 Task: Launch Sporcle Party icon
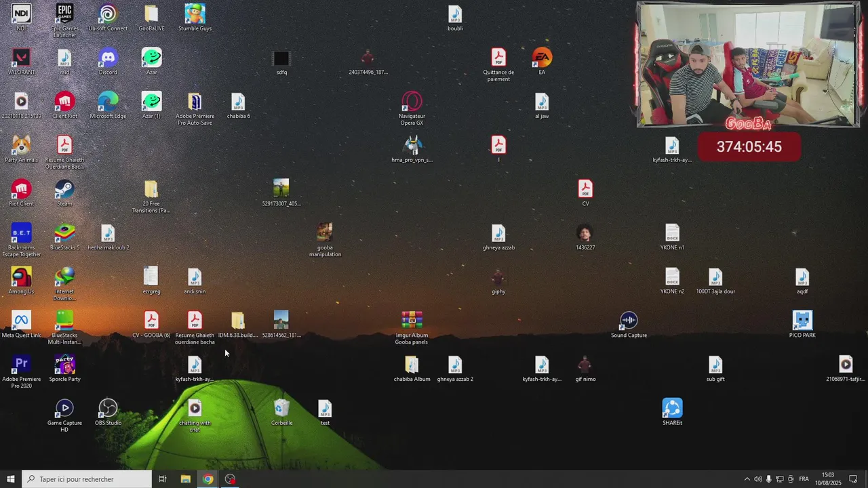click(64, 365)
